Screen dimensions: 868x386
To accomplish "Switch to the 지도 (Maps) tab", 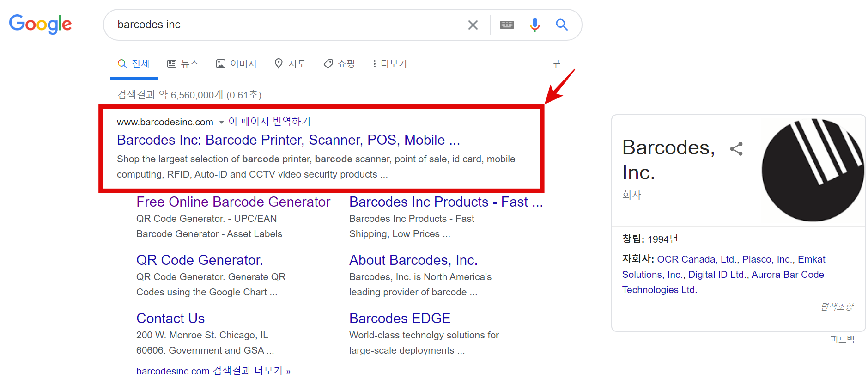I will pos(290,64).
